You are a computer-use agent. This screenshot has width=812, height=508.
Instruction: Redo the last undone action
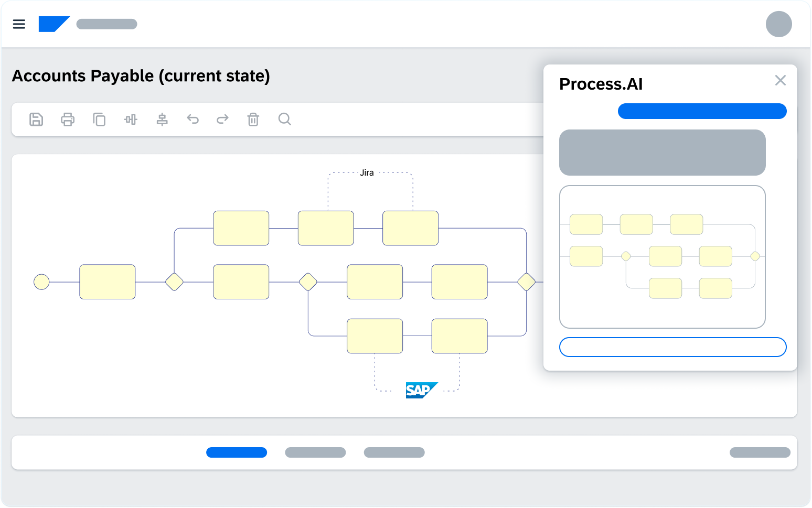pyautogui.click(x=222, y=120)
